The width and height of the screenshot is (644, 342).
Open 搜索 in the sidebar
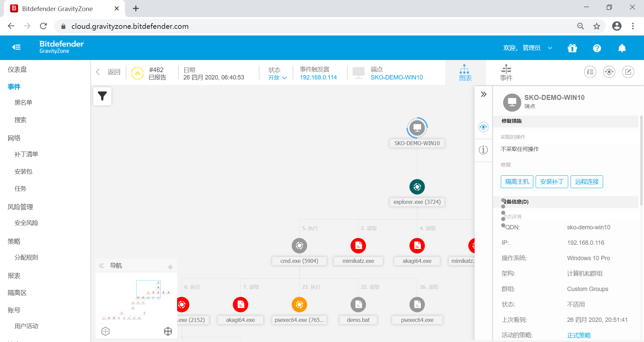(x=20, y=120)
